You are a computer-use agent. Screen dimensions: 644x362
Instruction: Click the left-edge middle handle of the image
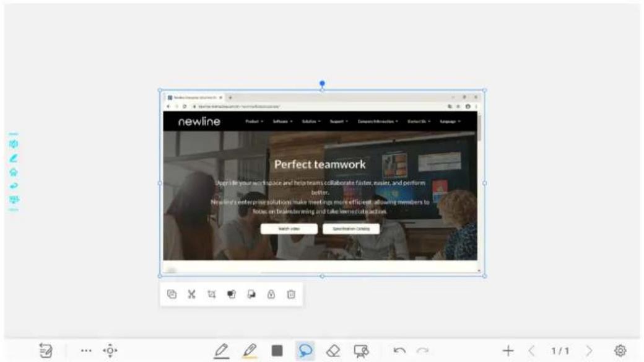pos(160,183)
